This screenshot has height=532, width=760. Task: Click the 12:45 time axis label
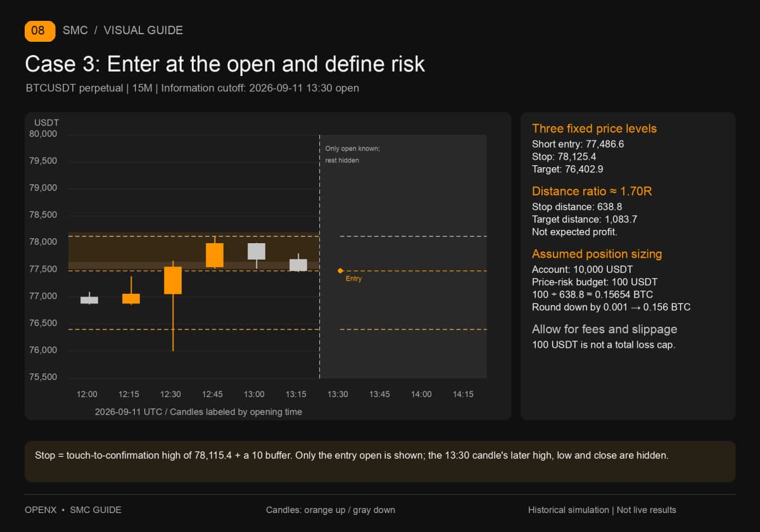(x=212, y=394)
